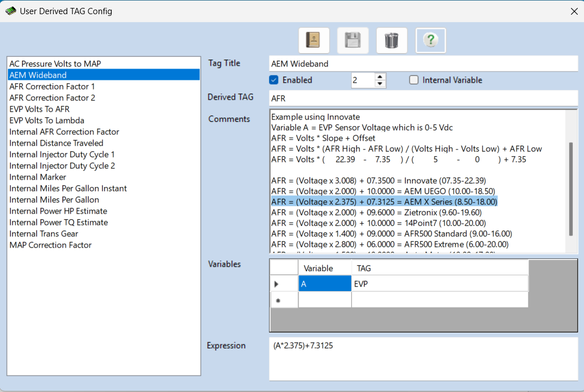
Task: Open help with the question mark icon
Action: click(x=430, y=41)
